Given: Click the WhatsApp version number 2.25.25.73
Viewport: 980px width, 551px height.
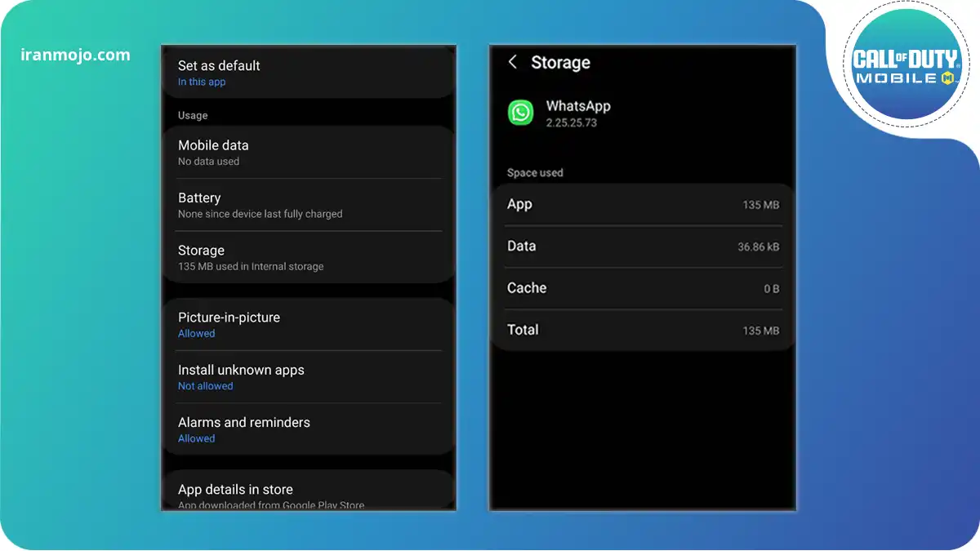Looking at the screenshot, I should coord(571,123).
